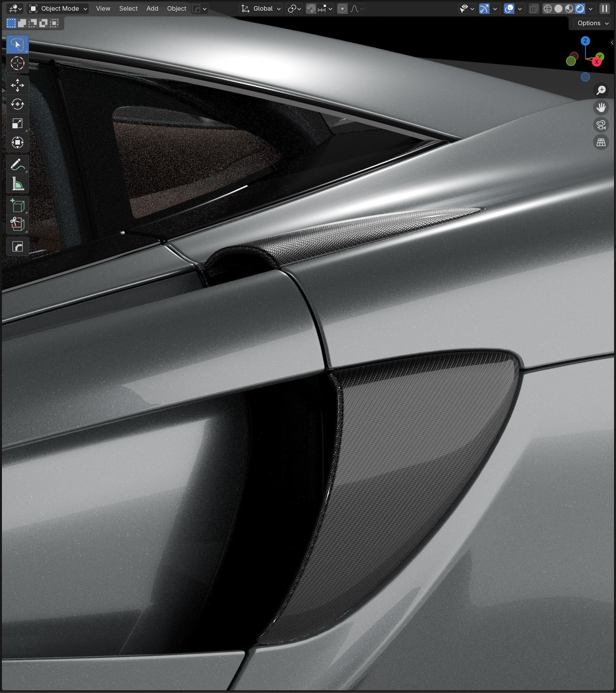Image resolution: width=616 pixels, height=693 pixels.
Task: Select the Move tool
Action: 17,85
